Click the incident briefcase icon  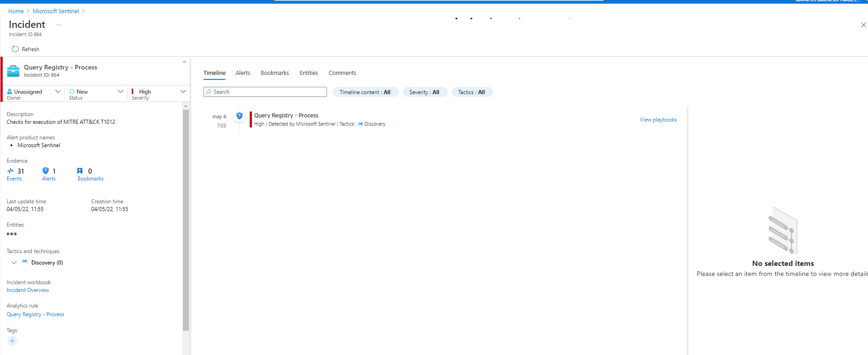13,71
